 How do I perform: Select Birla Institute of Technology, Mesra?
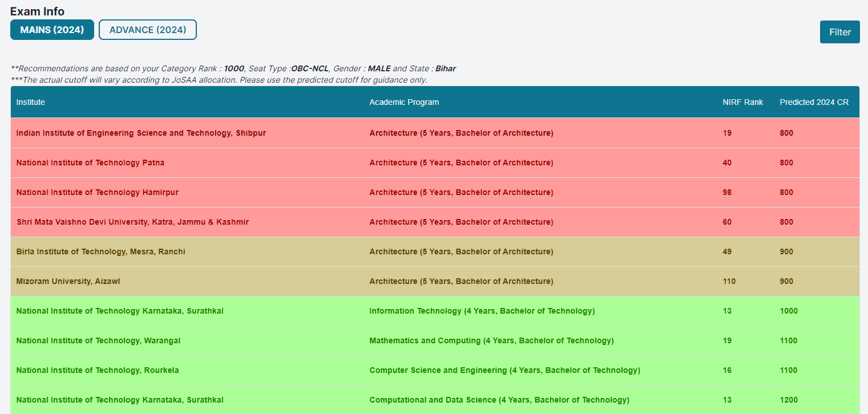[100, 251]
